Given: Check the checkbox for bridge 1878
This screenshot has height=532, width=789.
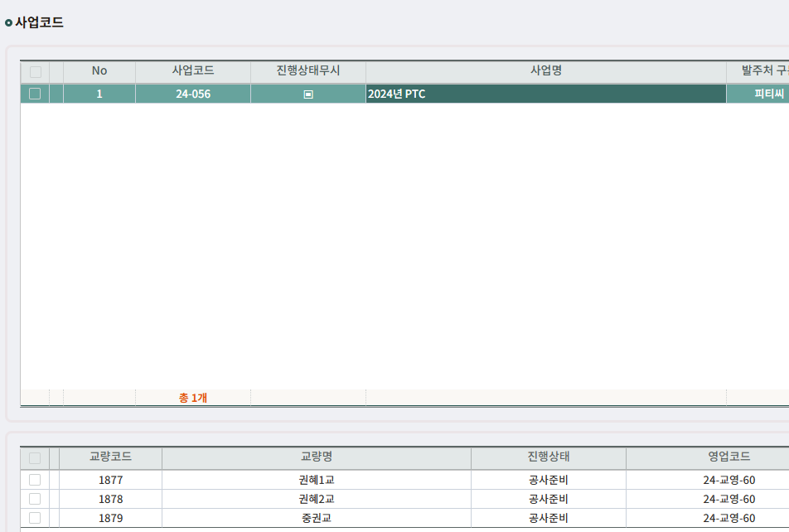Looking at the screenshot, I should pyautogui.click(x=35, y=499).
